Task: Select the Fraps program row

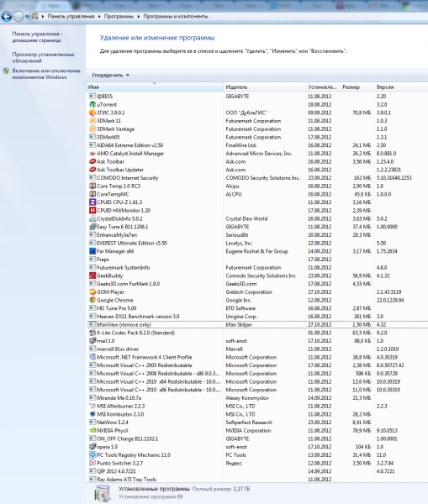Action: (257, 260)
